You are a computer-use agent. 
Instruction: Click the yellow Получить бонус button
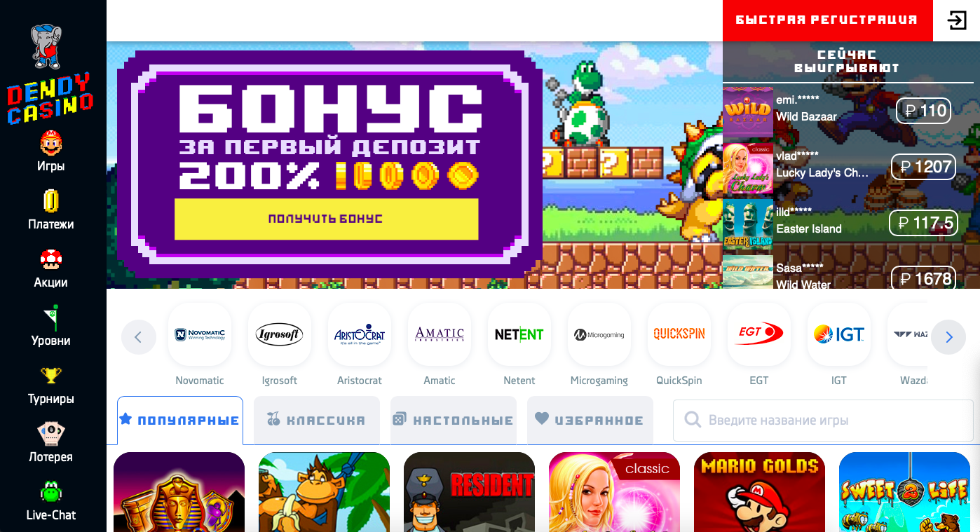(x=326, y=219)
